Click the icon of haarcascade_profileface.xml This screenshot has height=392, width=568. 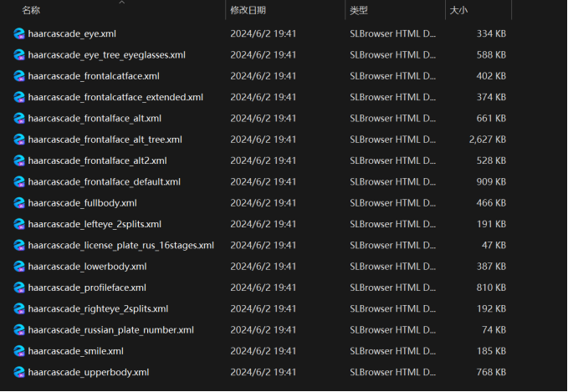[19, 288]
